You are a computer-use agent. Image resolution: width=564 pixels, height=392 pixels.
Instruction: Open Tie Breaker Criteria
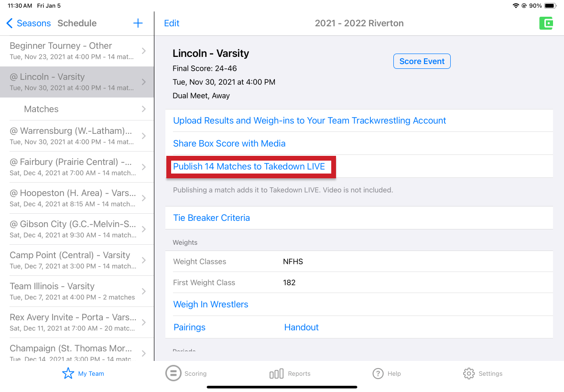(211, 218)
